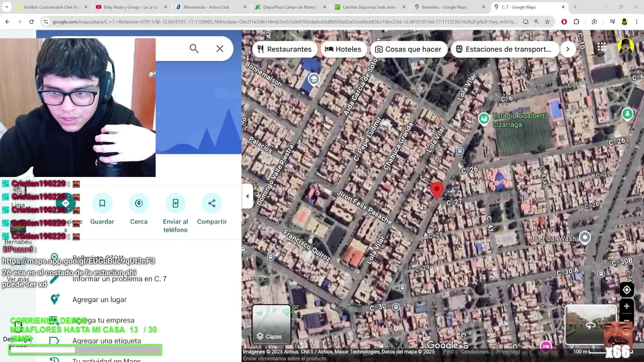The width and height of the screenshot is (644, 362).
Task: Click the pink hotel marker at map bottom
Action: (546, 346)
